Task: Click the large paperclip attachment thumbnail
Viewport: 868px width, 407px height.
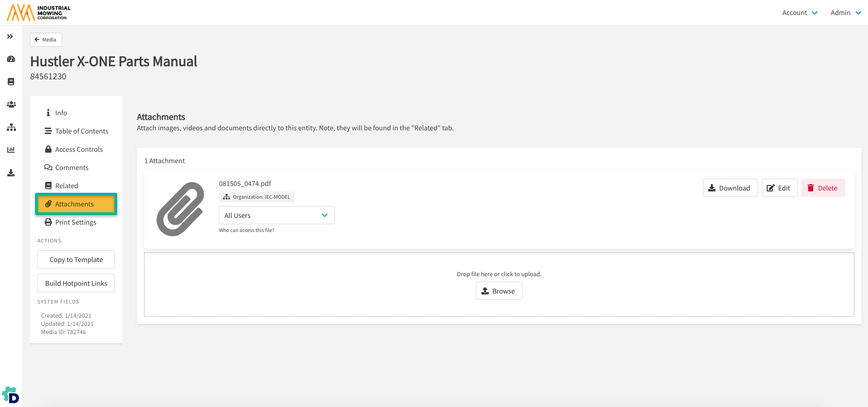Action: [181, 209]
